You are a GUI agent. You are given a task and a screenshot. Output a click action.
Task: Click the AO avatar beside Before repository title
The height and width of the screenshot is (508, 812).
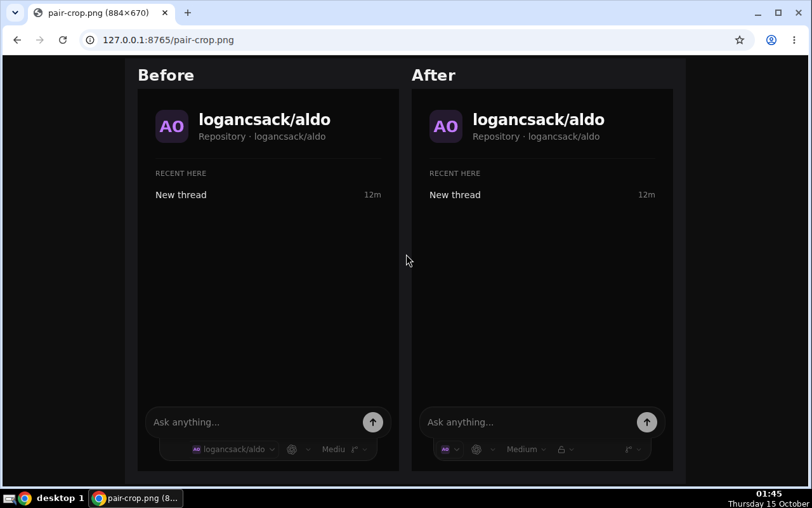tap(172, 126)
